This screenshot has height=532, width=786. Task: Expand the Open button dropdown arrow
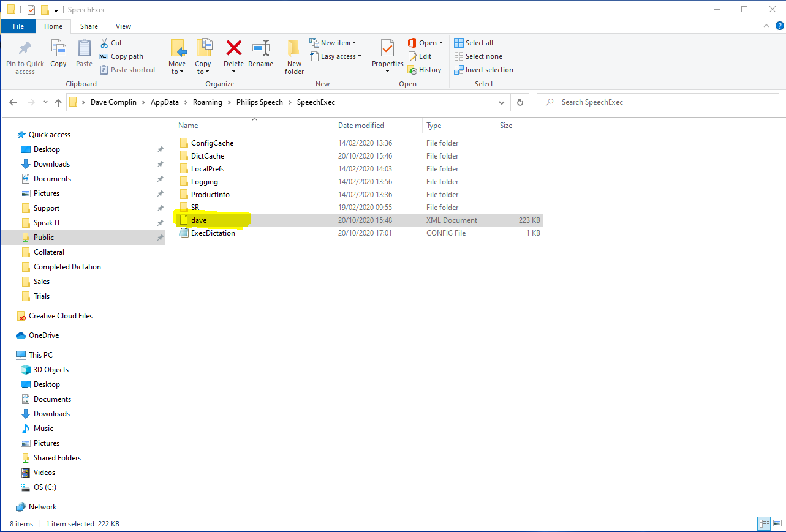coord(441,43)
